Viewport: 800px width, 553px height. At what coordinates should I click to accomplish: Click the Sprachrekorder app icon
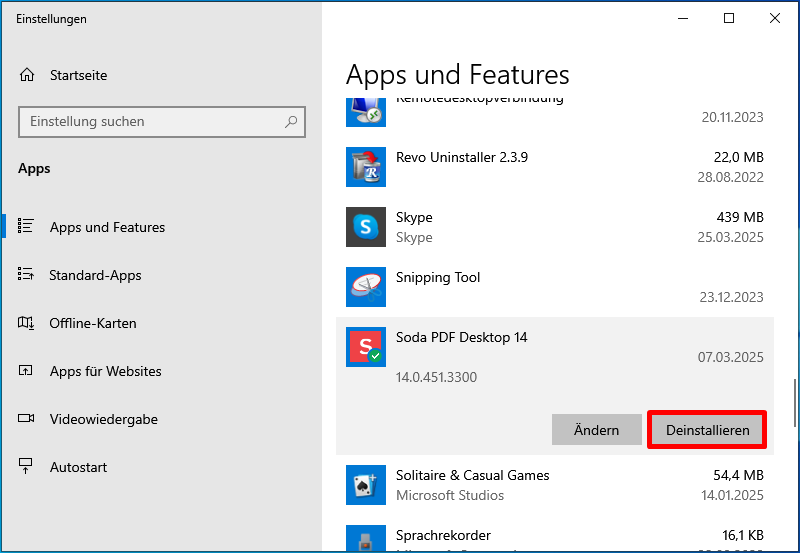365,540
